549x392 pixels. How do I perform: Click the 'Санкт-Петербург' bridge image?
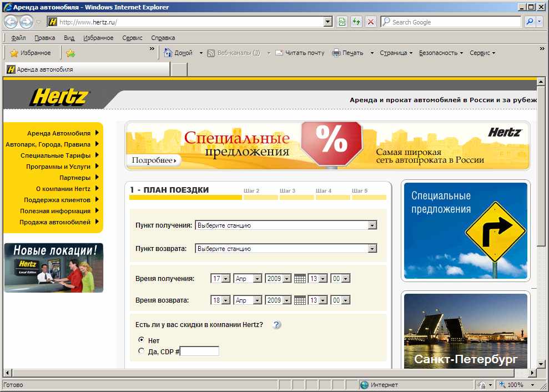pos(466,331)
